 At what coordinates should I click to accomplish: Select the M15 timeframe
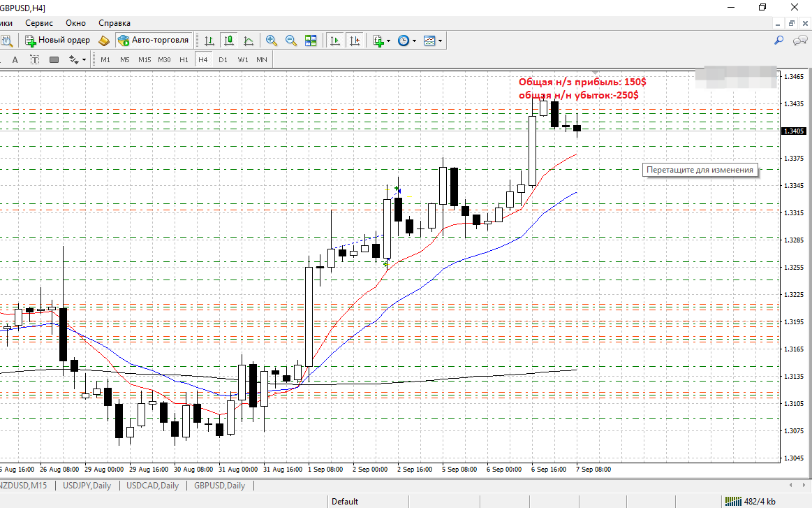click(145, 59)
